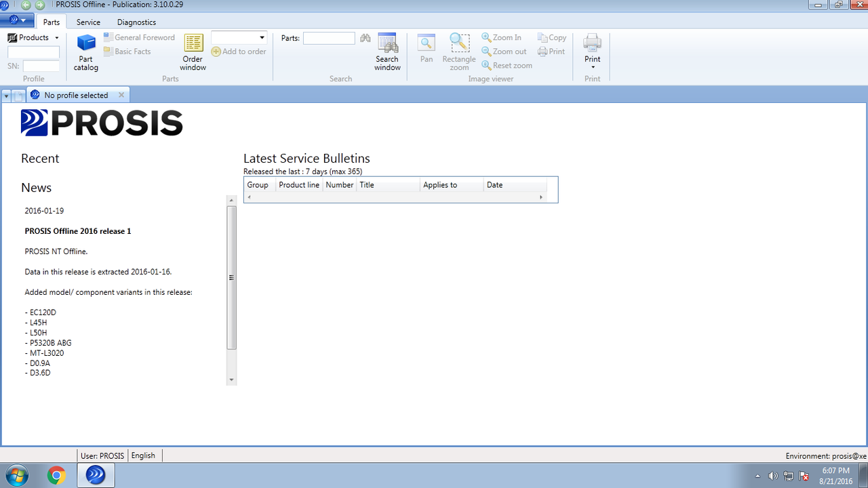Click the SN input field

tap(41, 66)
